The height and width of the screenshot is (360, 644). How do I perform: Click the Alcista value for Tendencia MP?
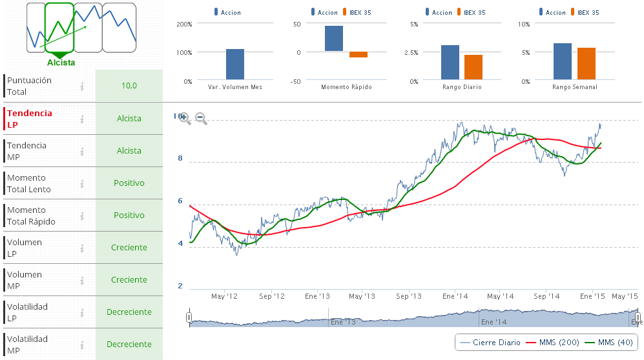pos(129,151)
